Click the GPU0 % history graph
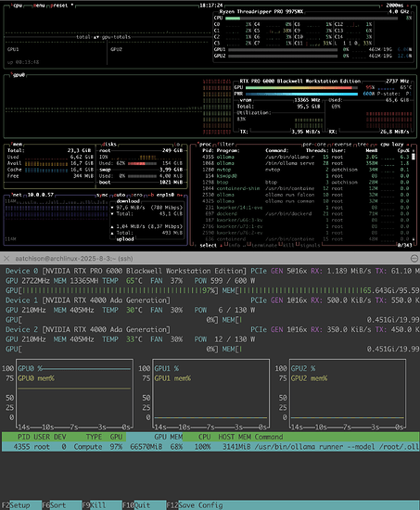 click(74, 394)
